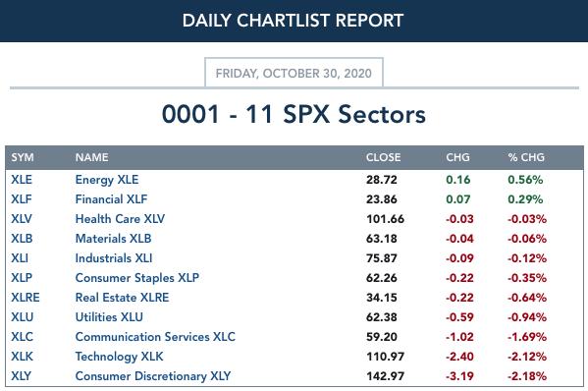Open Communication Services XLC link
This screenshot has width=588, height=391.
(x=155, y=337)
